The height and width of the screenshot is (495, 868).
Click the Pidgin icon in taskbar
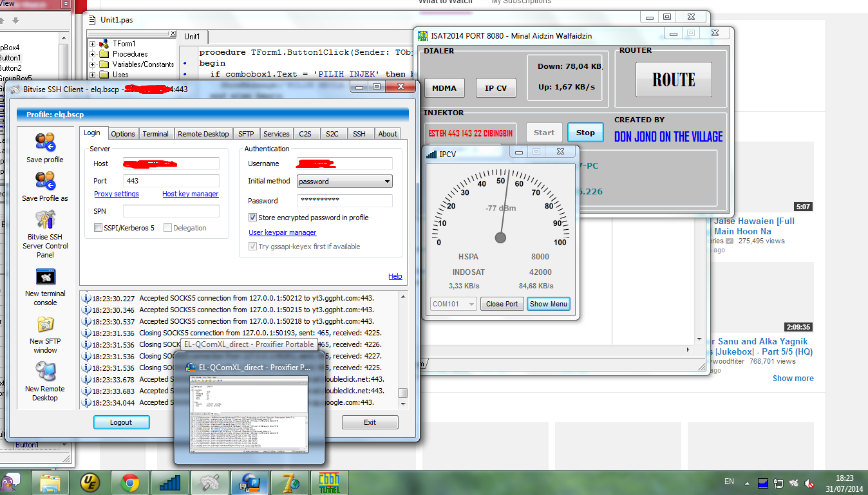(10, 482)
